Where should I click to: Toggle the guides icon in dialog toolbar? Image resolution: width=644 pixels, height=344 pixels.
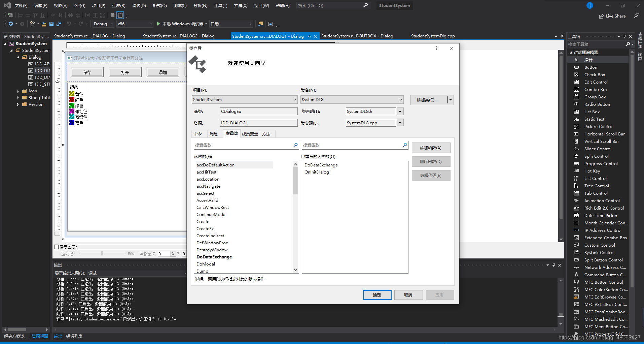click(120, 15)
